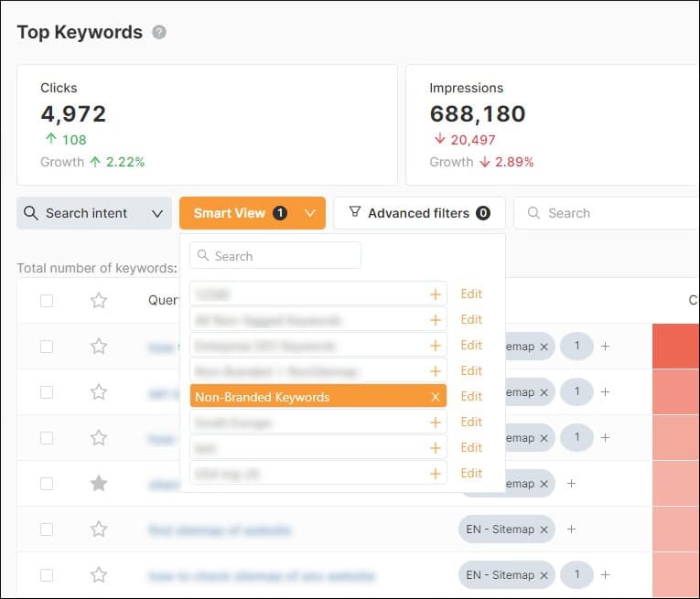
Task: Collapse the Smart View dropdown
Action: click(x=253, y=213)
